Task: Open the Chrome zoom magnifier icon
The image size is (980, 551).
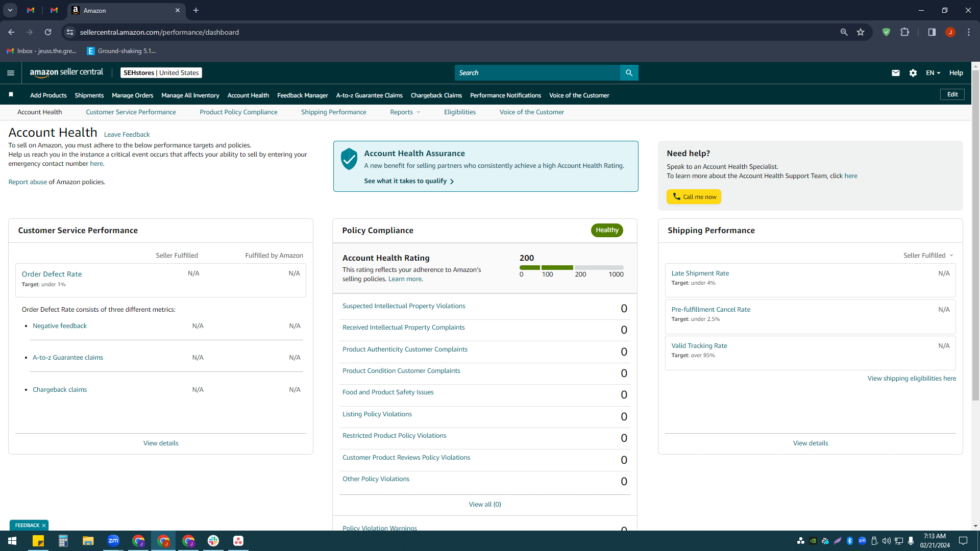Action: coord(844,32)
